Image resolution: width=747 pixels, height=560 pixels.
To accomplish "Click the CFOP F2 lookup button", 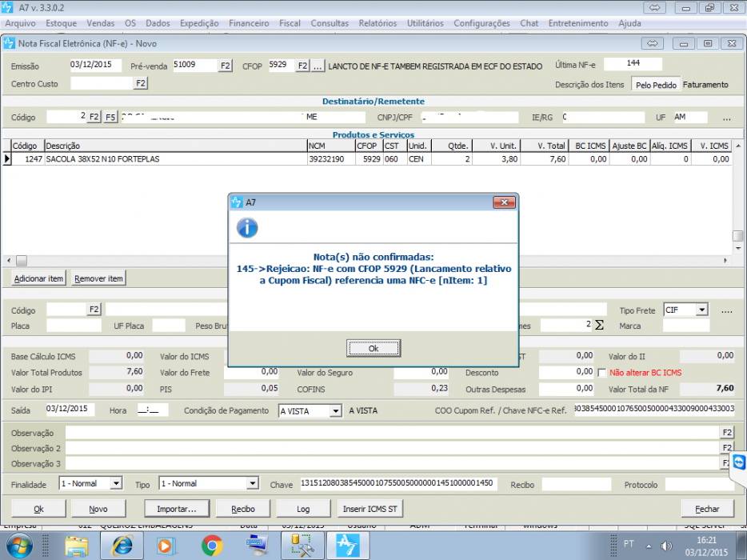I will [x=302, y=66].
